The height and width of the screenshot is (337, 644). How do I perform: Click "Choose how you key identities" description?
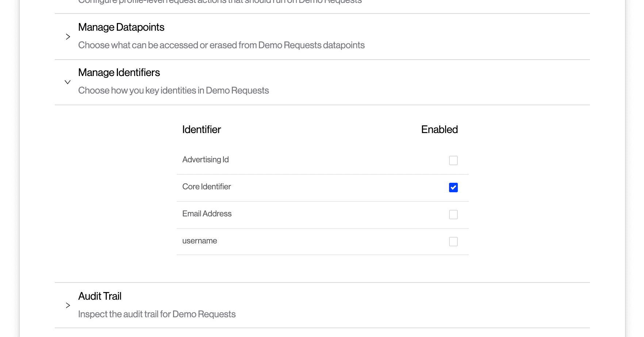point(173,91)
